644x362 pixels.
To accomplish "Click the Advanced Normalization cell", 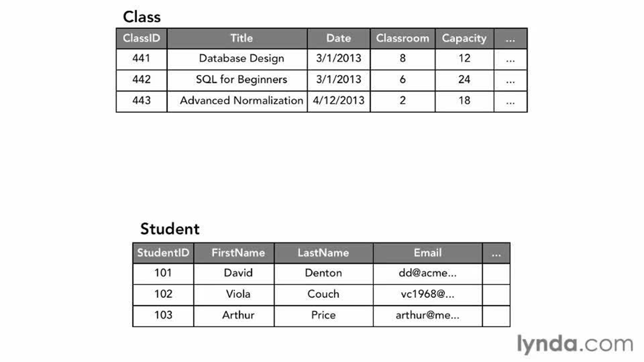I will 242,101.
